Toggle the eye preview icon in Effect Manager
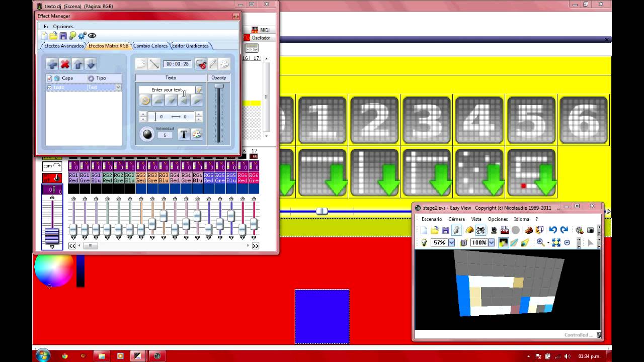Image resolution: width=644 pixels, height=362 pixels. [92, 36]
